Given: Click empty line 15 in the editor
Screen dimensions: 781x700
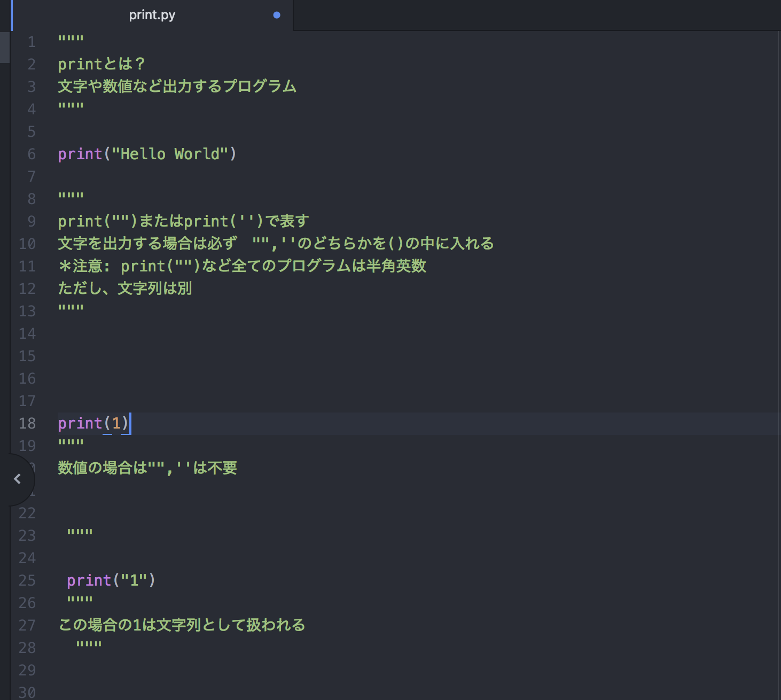Looking at the screenshot, I should [321, 356].
